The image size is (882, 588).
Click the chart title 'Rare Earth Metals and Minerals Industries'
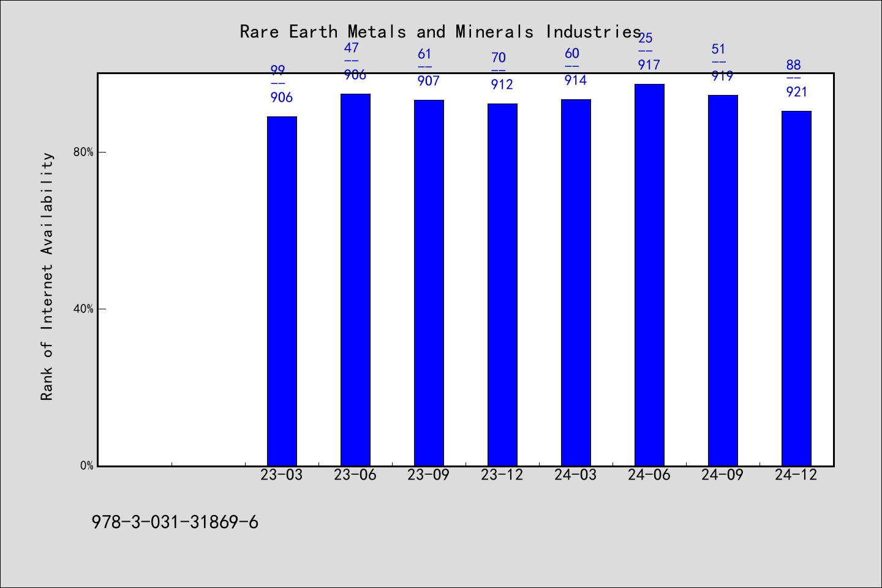pyautogui.click(x=440, y=31)
